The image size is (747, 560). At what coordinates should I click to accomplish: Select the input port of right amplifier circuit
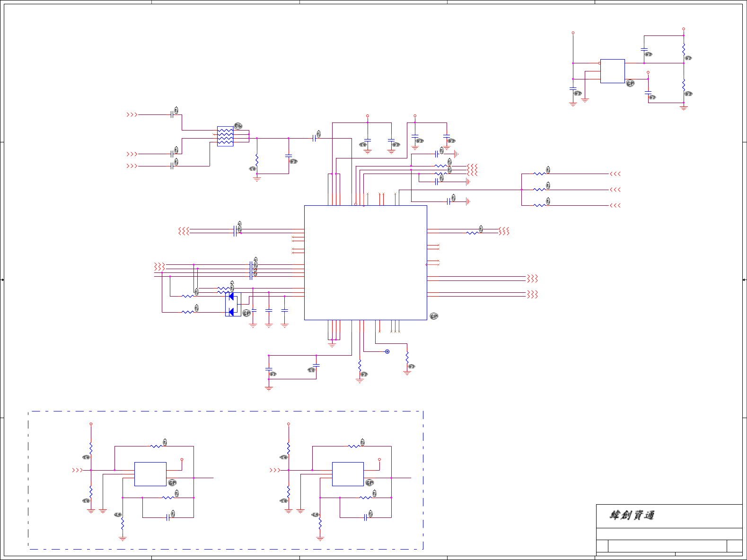pos(275,470)
